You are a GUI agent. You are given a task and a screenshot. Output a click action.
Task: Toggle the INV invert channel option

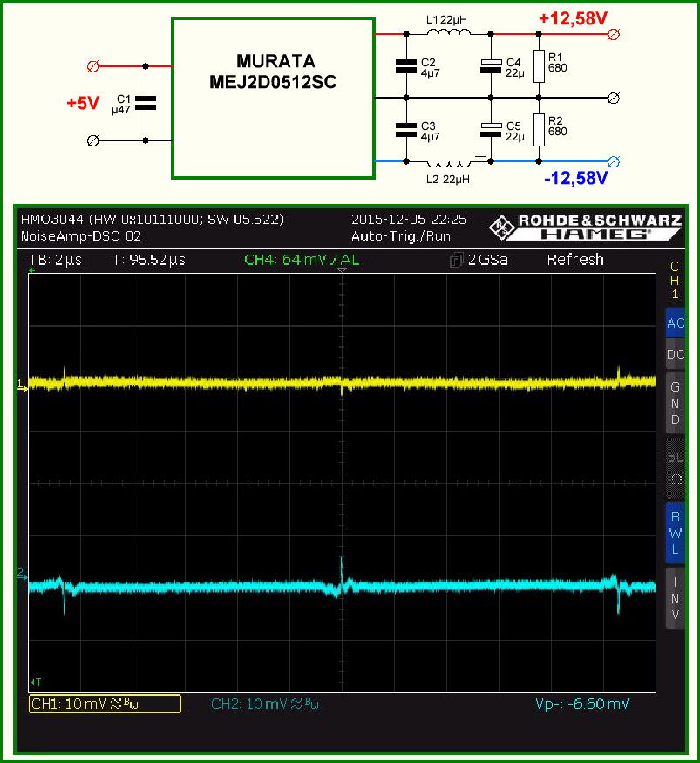[x=676, y=598]
